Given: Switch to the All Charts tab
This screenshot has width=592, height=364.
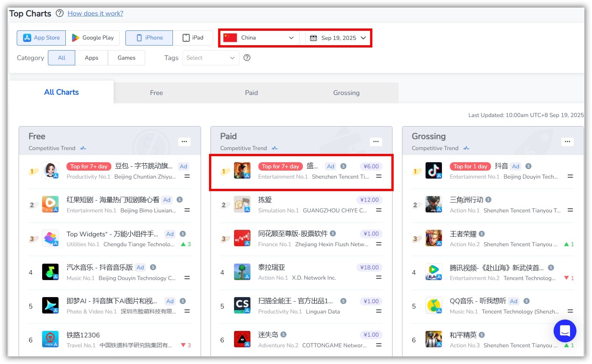Looking at the screenshot, I should (x=61, y=92).
